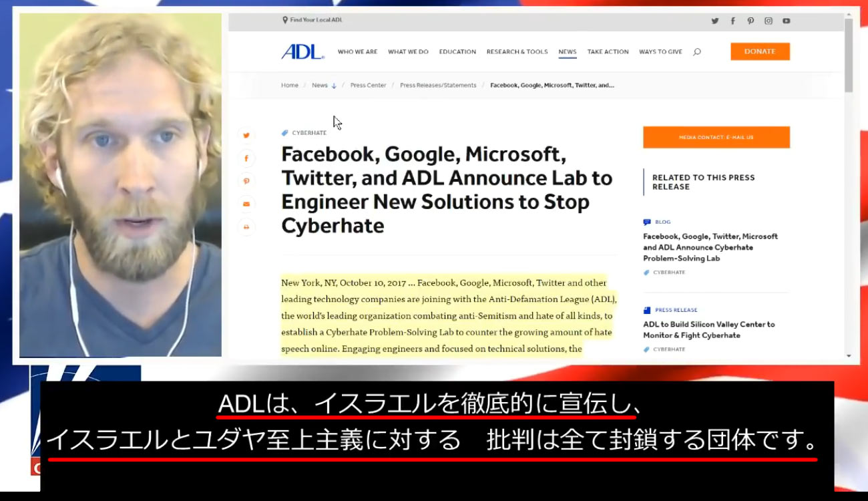Open the RESEARCH & TOOLS menu
This screenshot has height=501, width=868.
[x=517, y=51]
